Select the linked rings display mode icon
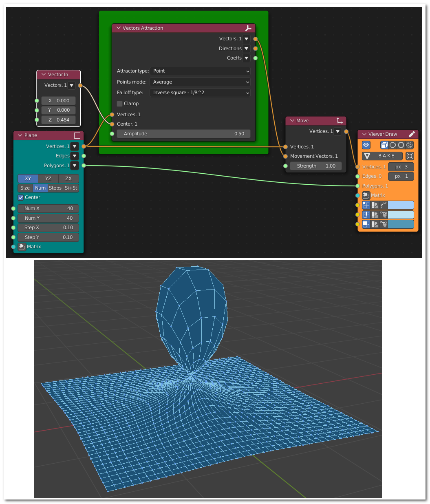430x504 pixels. 410,145
